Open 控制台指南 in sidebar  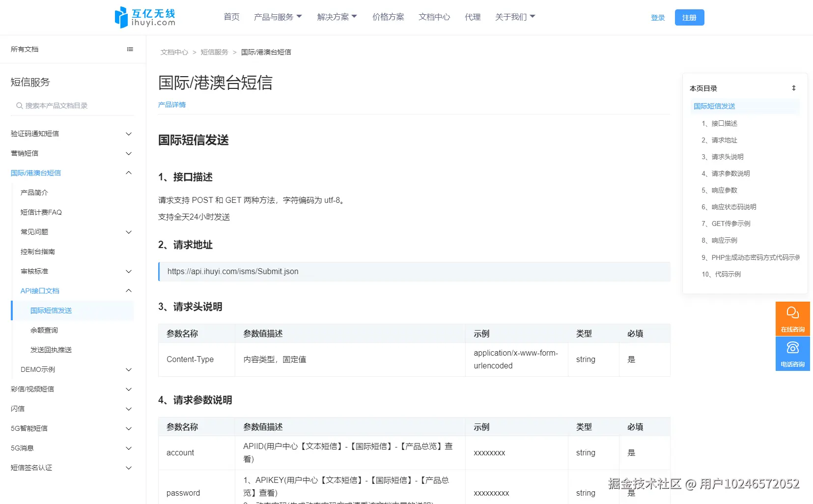[38, 252]
